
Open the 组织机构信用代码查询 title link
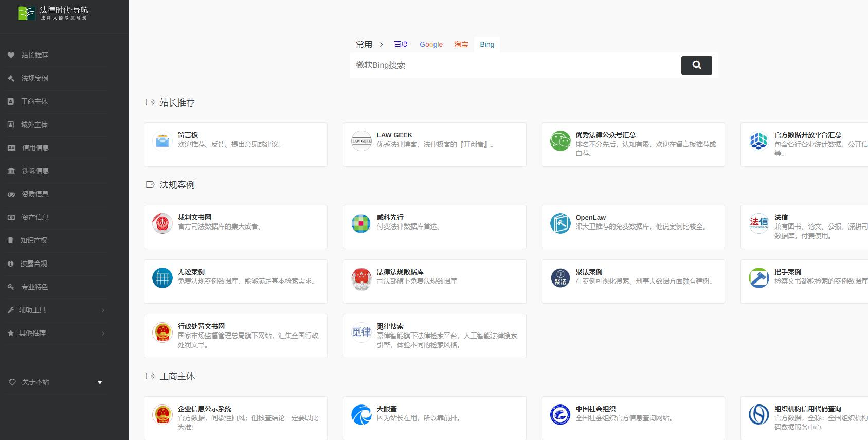pos(808,409)
